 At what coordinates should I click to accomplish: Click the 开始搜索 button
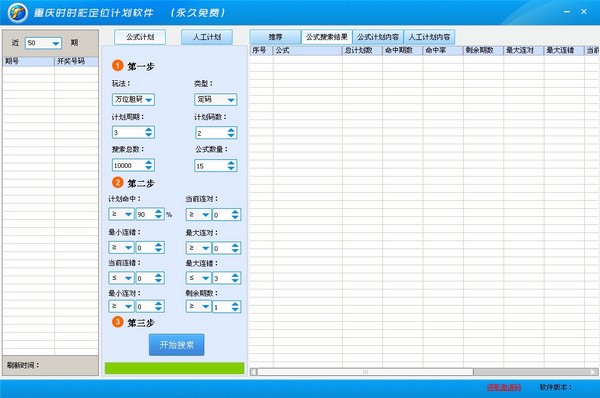176,345
